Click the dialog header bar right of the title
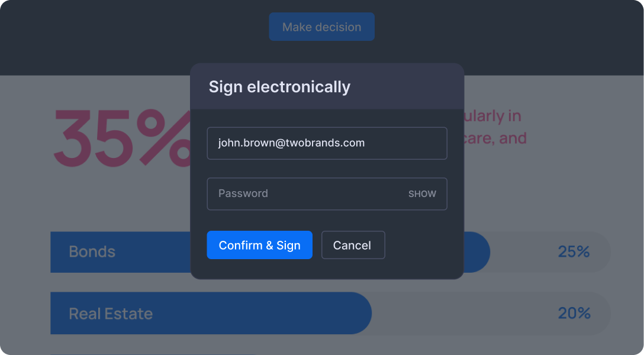644x355 pixels. (x=408, y=87)
